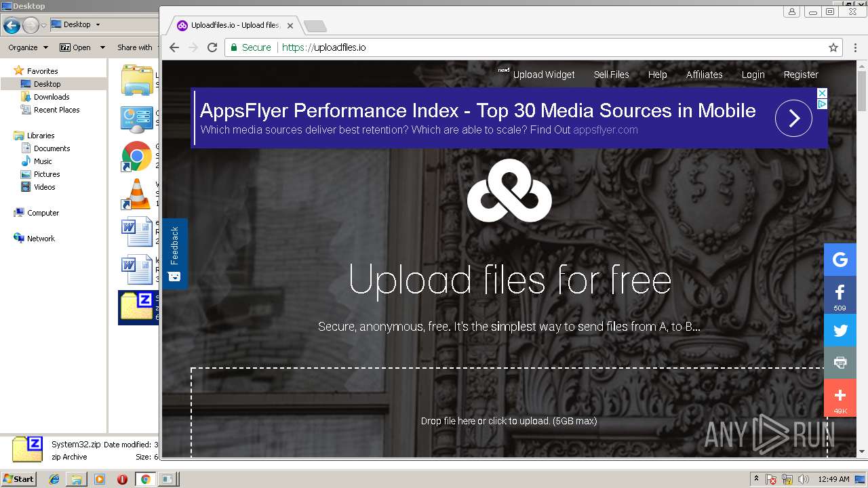Image resolution: width=868 pixels, height=488 pixels.
Task: Open Windows Media Player from taskbar
Action: coord(100,479)
